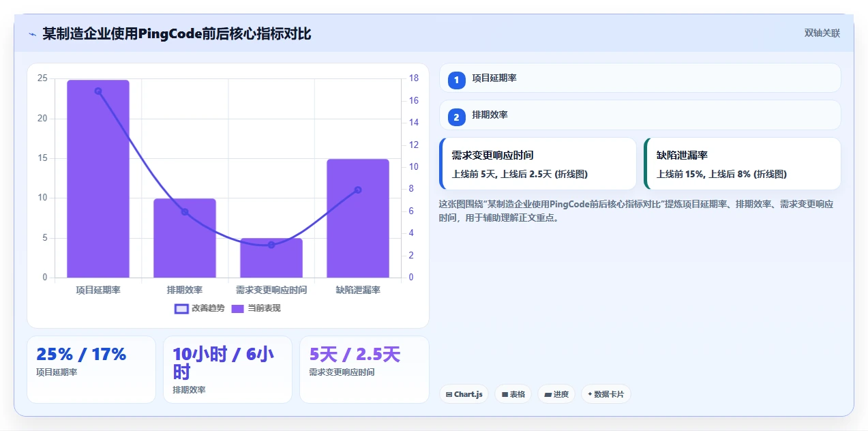Image resolution: width=868 pixels, height=431 pixels.
Task: Click x-axis label 排期效率
Action: (x=185, y=290)
